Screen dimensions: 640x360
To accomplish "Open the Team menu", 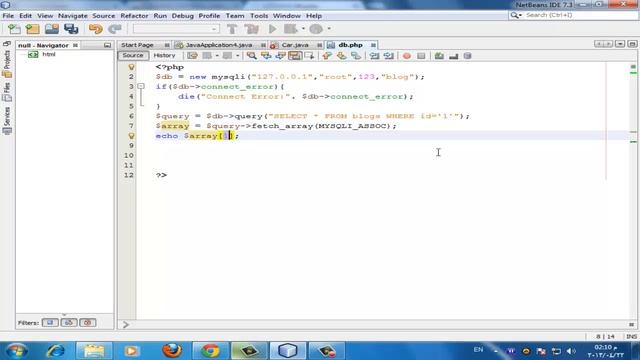I will [x=235, y=16].
